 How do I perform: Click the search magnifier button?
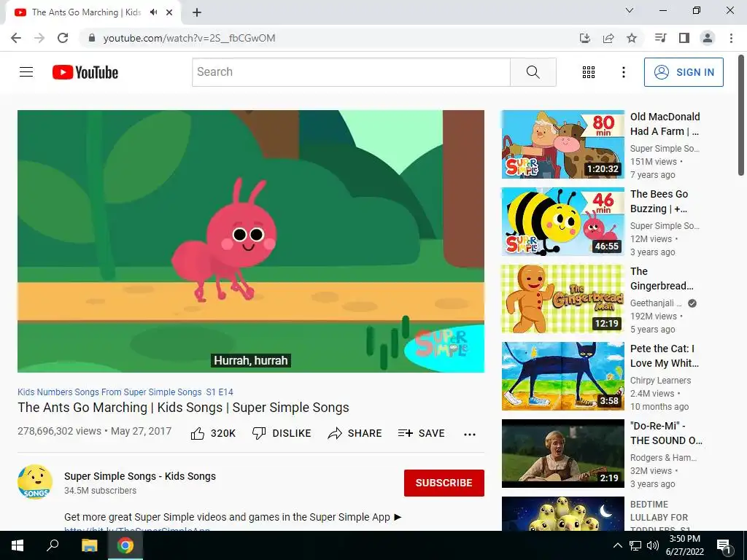[x=533, y=72]
